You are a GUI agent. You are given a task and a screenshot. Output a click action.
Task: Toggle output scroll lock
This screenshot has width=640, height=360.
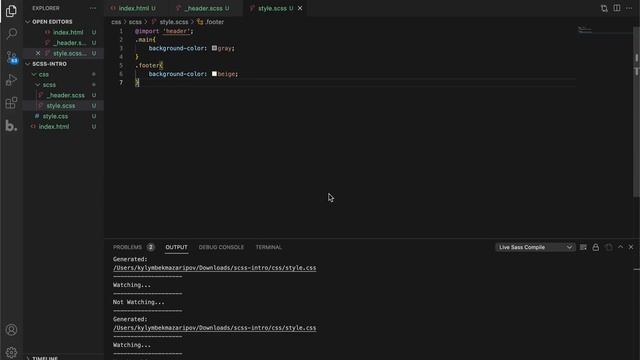(596, 247)
